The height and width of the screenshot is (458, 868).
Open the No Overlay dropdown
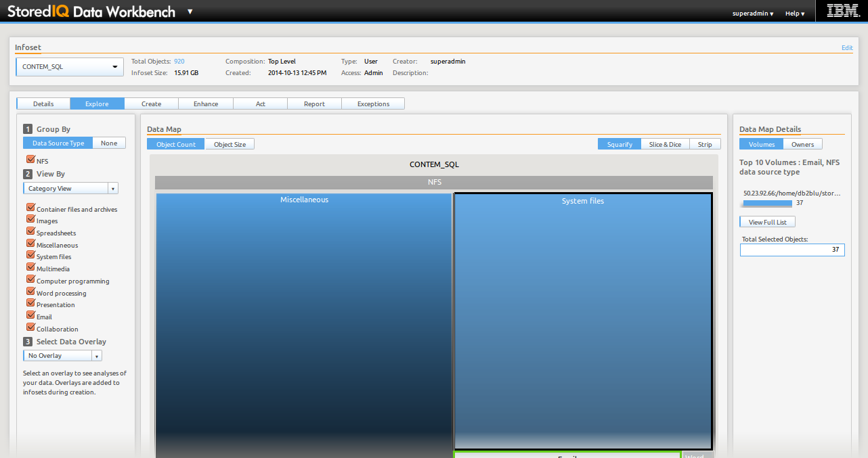(62, 356)
